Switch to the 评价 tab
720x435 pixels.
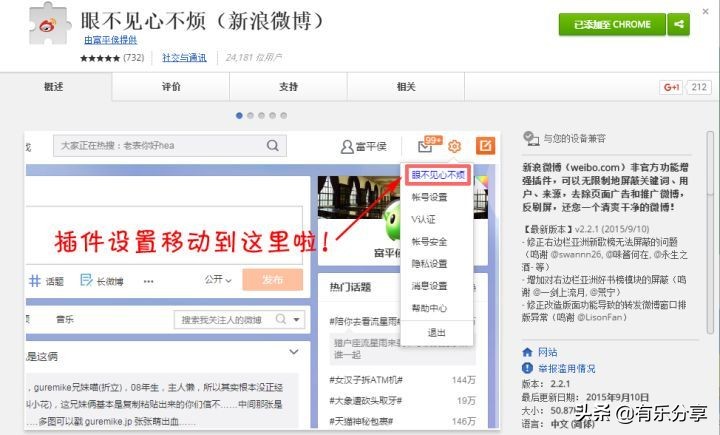tap(171, 86)
